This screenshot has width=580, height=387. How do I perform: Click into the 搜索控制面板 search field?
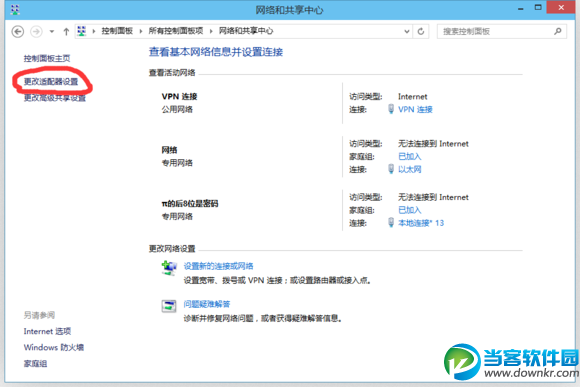496,31
